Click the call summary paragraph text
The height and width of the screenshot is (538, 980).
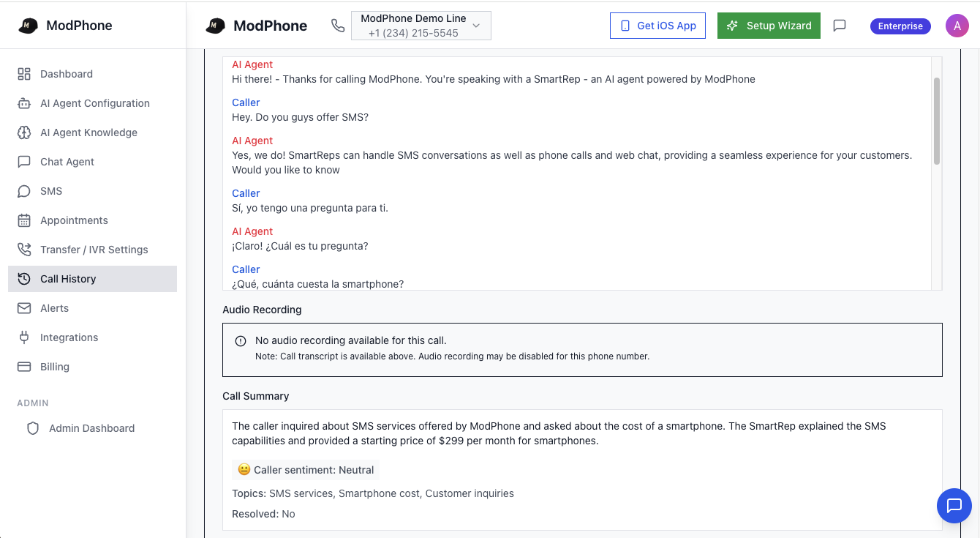click(559, 433)
